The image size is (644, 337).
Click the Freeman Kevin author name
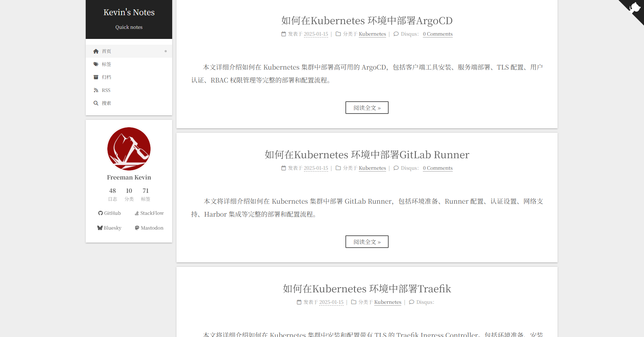pyautogui.click(x=129, y=177)
